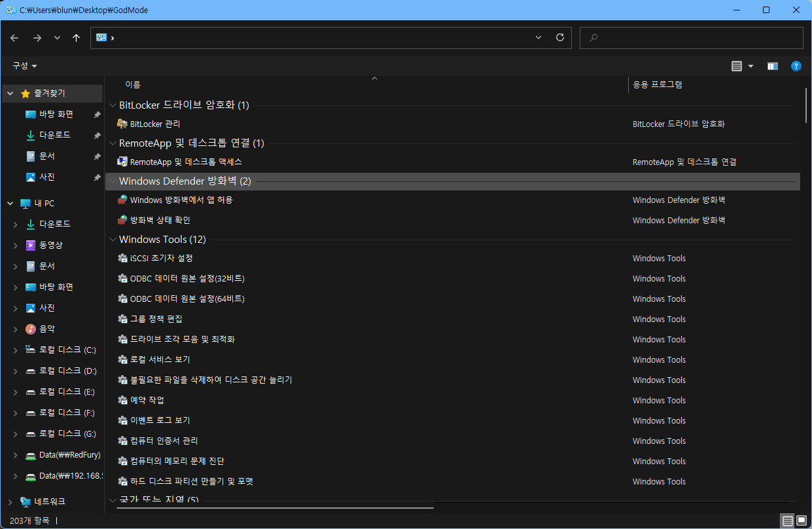Collapse the BitLocker 드라이브 암호화 group
Viewport: 812px width, 529px height.
pos(113,105)
